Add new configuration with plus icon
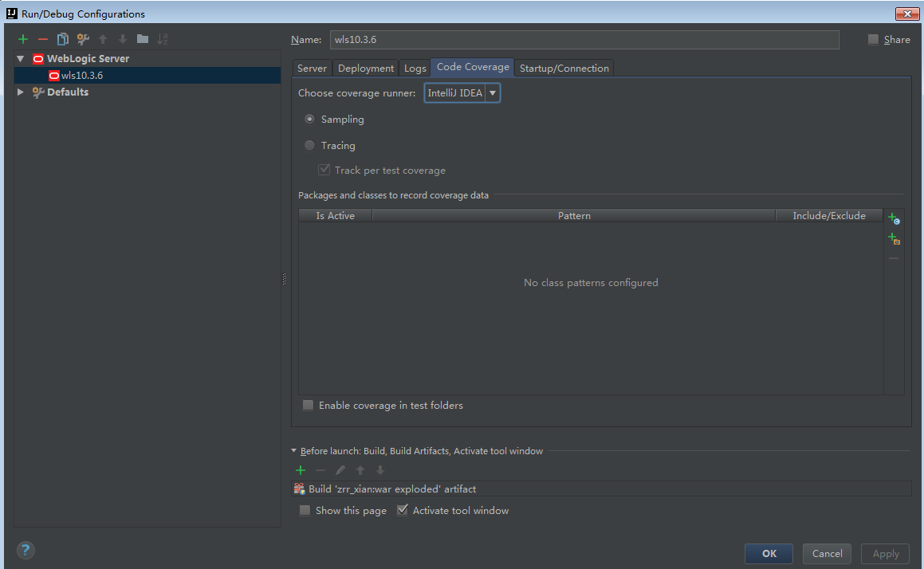Viewport: 924px width, 569px height. (23, 40)
